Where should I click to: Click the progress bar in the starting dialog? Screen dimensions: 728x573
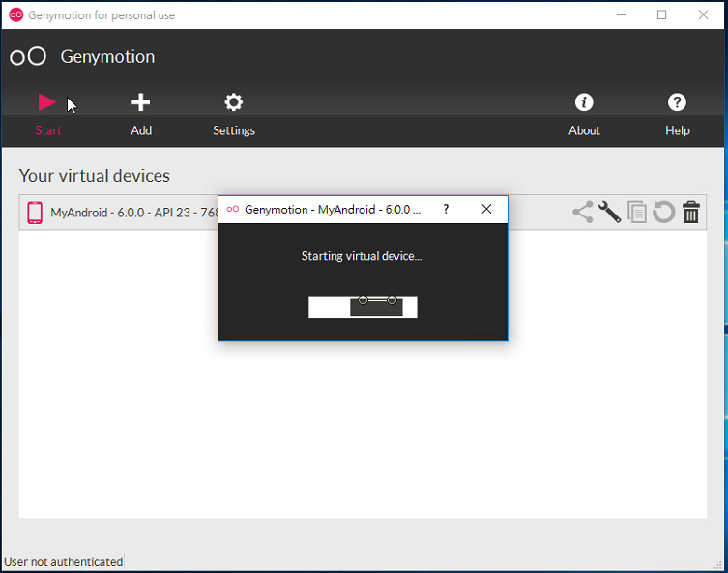[x=363, y=306]
